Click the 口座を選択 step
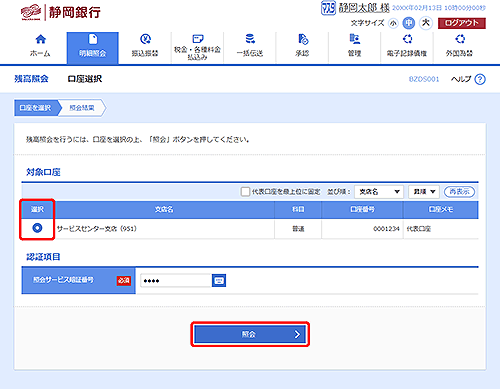The height and width of the screenshot is (389, 500). 36,108
